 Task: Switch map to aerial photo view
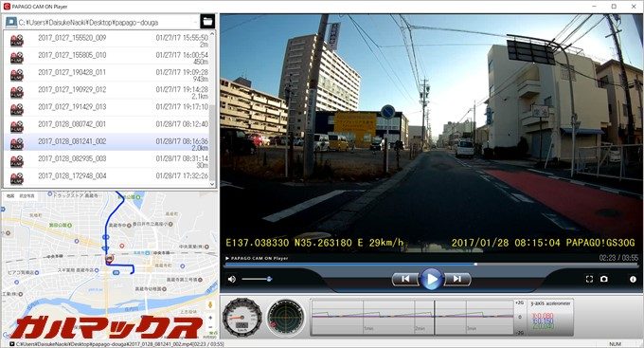click(27, 195)
